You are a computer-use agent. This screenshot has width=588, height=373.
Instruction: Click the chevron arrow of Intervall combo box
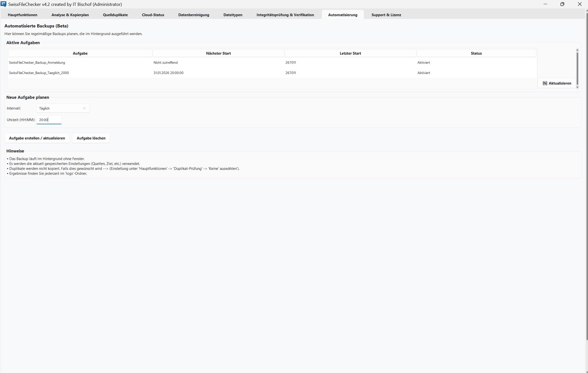(x=84, y=108)
